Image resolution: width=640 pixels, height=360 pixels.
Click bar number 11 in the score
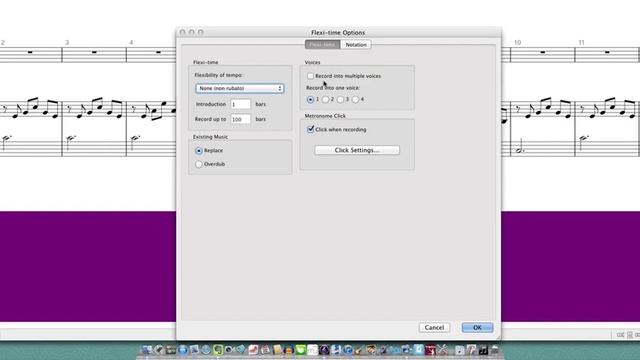click(581, 42)
